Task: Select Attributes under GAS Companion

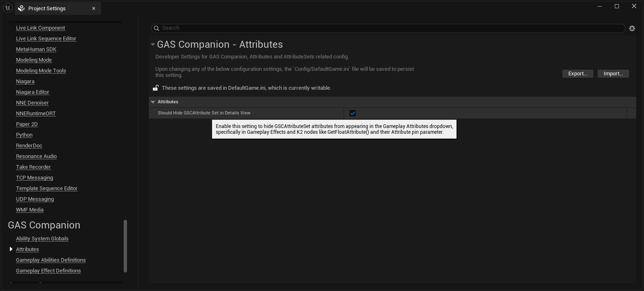Action: [27, 249]
